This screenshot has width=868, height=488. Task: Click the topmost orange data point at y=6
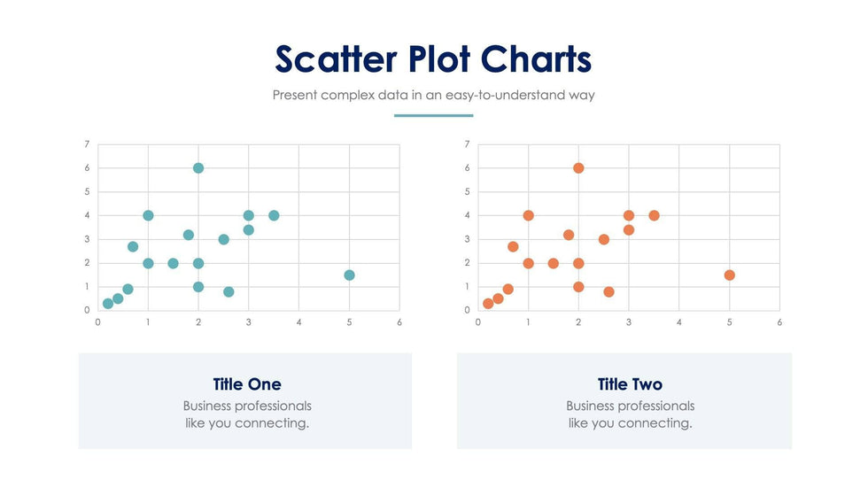[578, 168]
